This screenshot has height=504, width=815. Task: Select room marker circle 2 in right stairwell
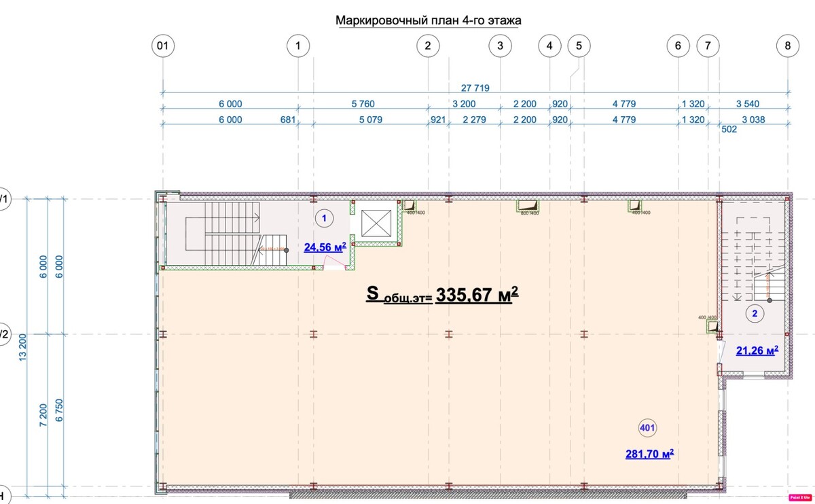pos(755,313)
